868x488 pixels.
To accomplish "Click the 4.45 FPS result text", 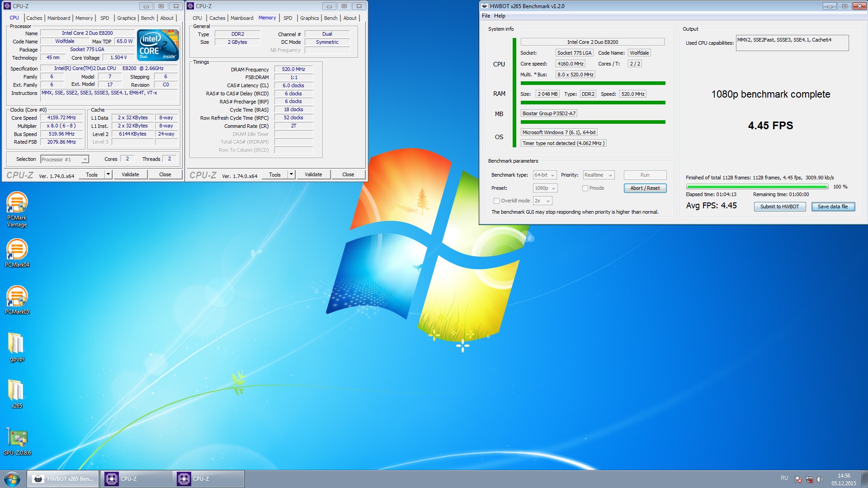I will (x=770, y=126).
